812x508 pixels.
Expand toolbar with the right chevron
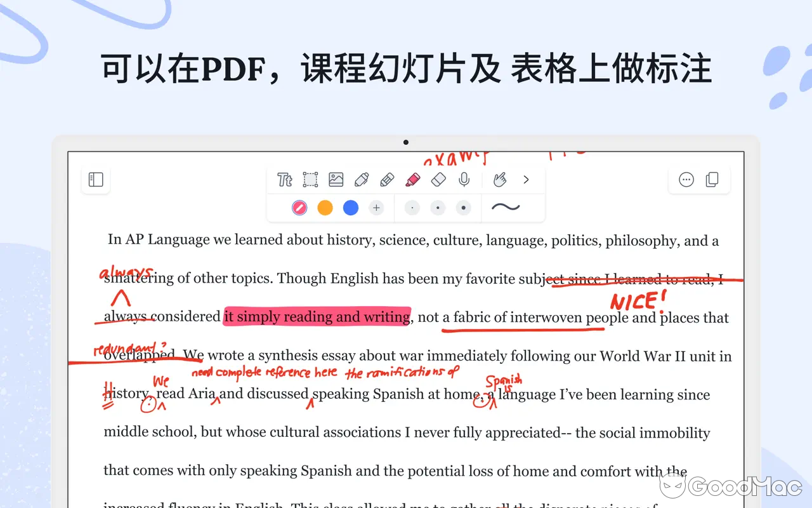pyautogui.click(x=526, y=180)
